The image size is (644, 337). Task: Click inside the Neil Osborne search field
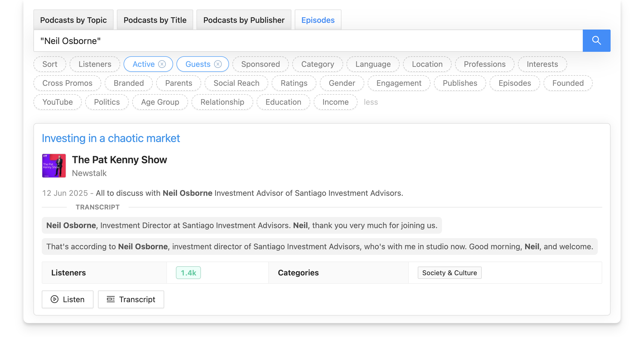(x=195, y=40)
